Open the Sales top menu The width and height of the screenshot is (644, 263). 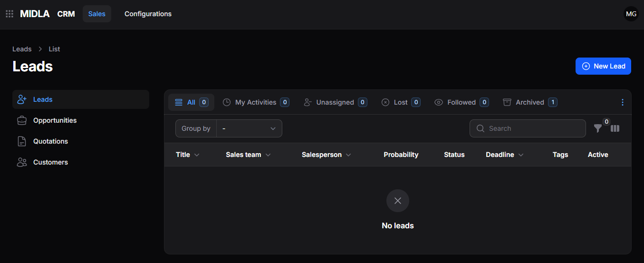(97, 14)
